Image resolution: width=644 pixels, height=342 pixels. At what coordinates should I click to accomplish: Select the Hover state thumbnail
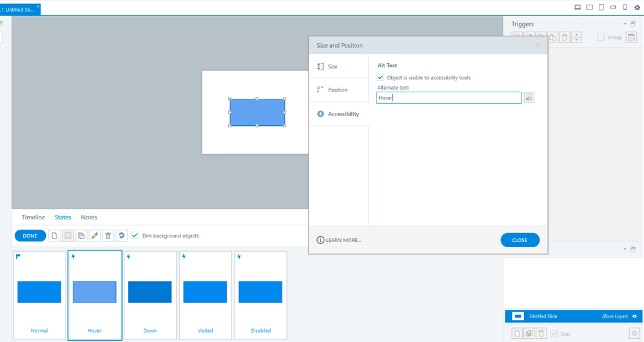point(95,295)
